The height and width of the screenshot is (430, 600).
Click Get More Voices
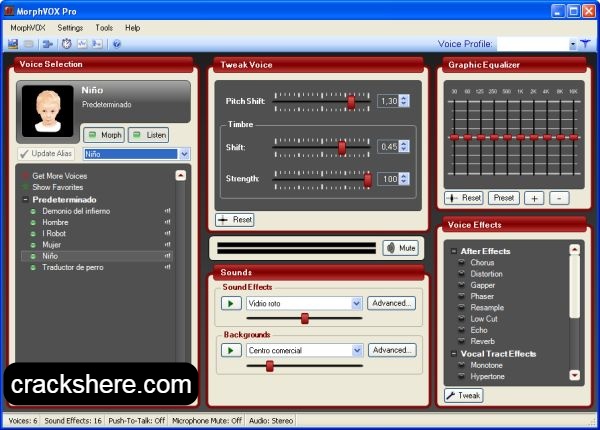[60, 176]
